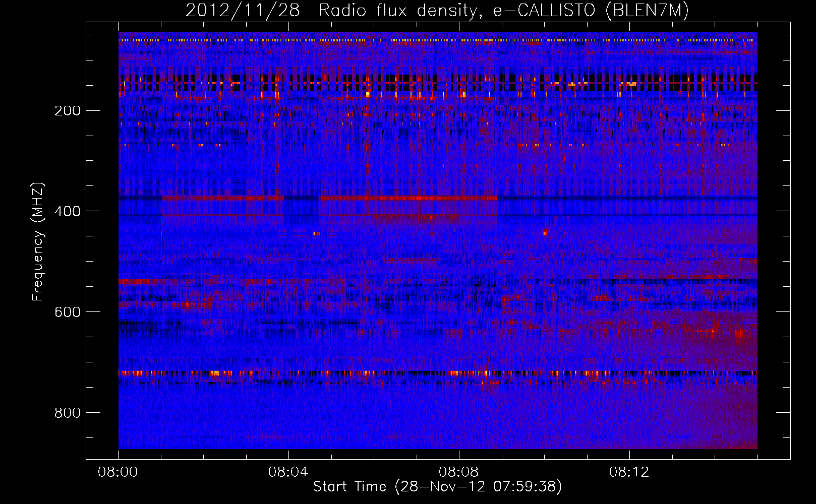Click the 08:00 time tick label
This screenshot has width=816, height=504.
[118, 472]
